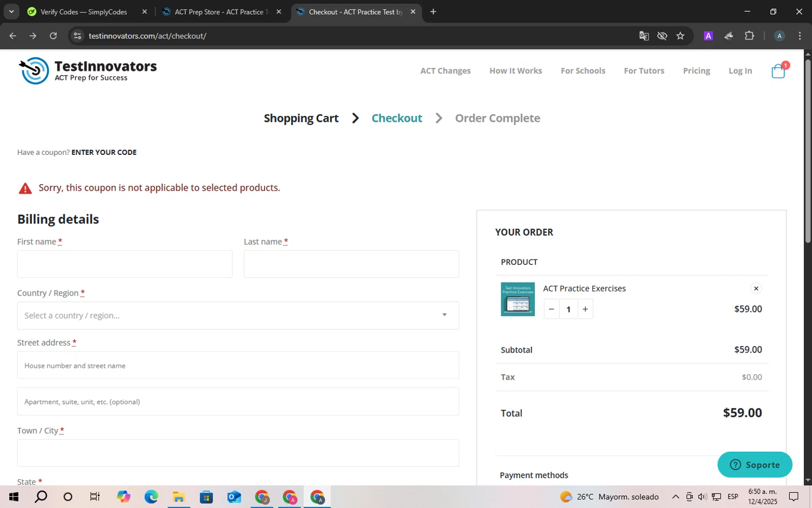Remove ACT Practice Exercises from order
The image size is (812, 508).
click(x=756, y=288)
